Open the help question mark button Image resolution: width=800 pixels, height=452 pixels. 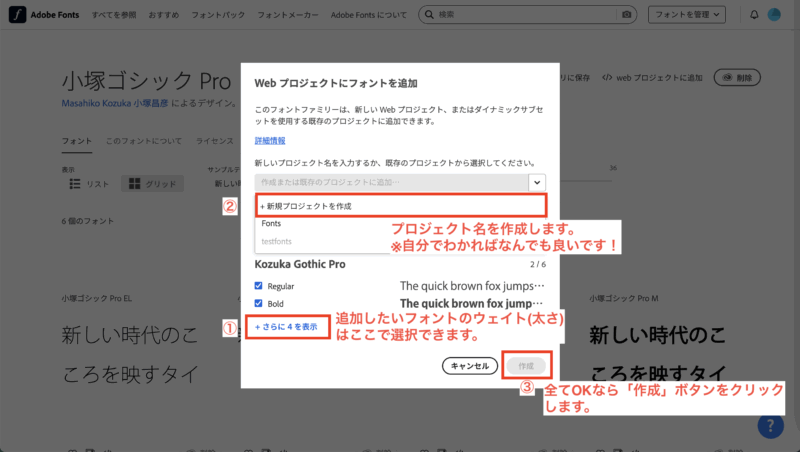click(770, 425)
